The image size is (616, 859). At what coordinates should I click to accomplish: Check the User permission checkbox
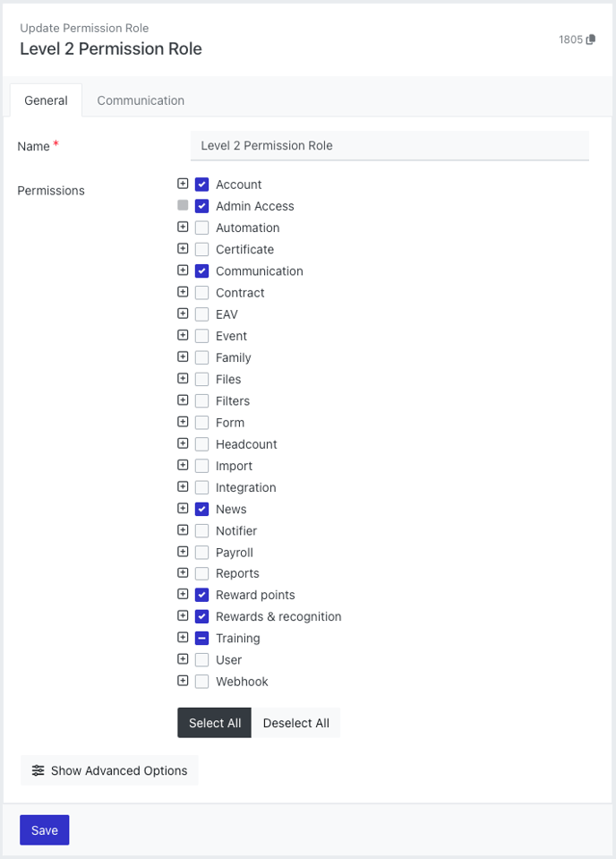coord(201,659)
